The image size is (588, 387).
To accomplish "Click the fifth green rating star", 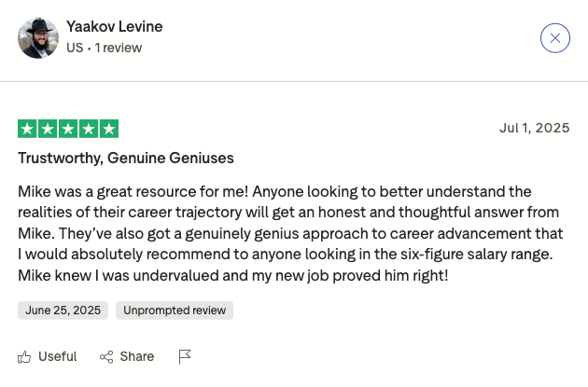I will click(109, 129).
